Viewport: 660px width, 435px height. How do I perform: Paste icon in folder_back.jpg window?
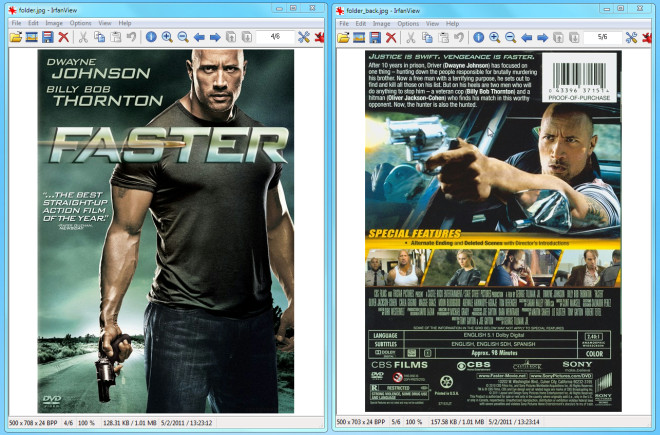[x=443, y=37]
